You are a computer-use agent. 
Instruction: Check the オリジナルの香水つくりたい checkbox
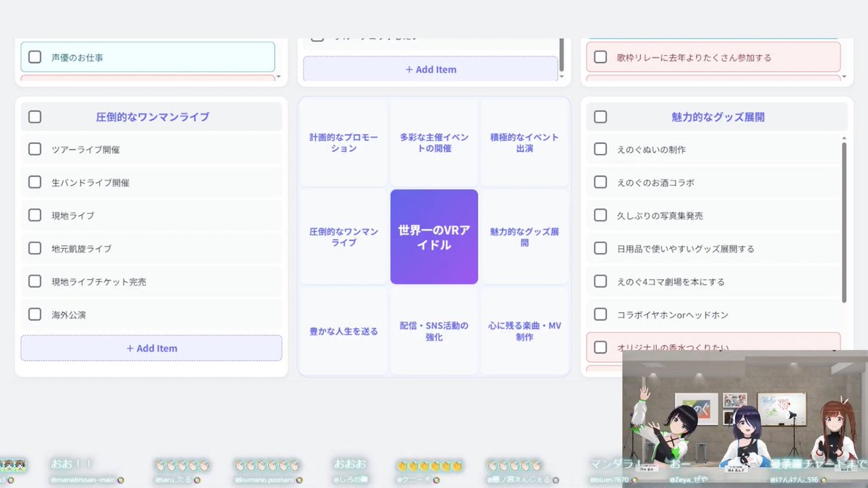pos(600,347)
